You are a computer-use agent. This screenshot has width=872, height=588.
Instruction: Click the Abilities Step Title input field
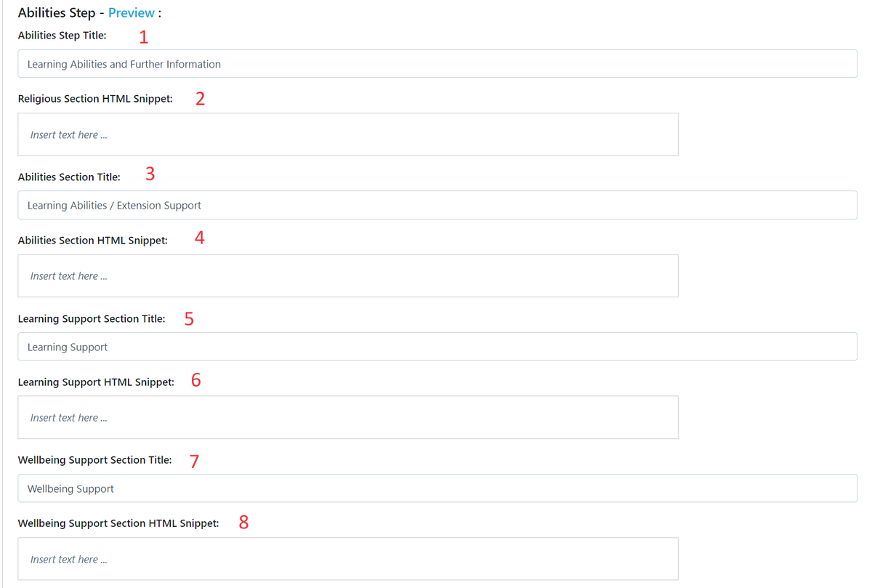click(437, 64)
